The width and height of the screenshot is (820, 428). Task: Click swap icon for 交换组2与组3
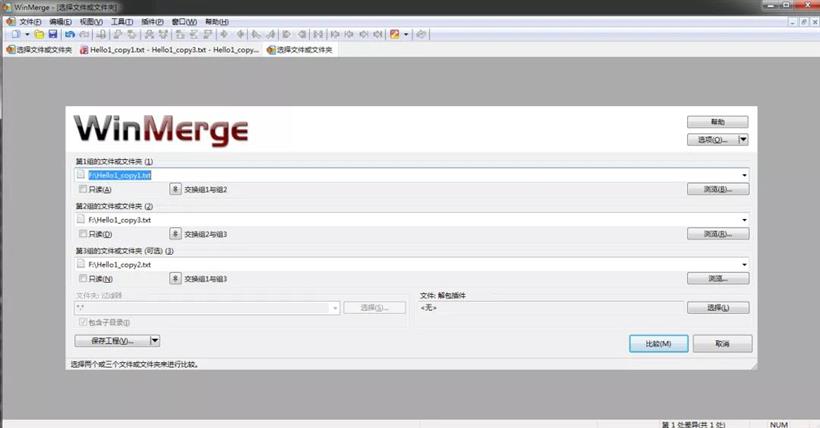click(175, 234)
